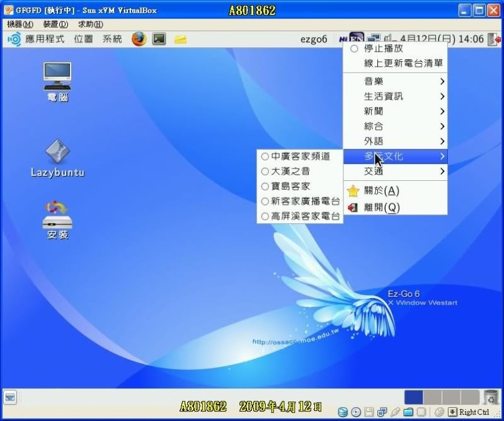This screenshot has height=421, width=504.
Task: Click the VirtualBox shared folders status icon
Action: (x=408, y=412)
